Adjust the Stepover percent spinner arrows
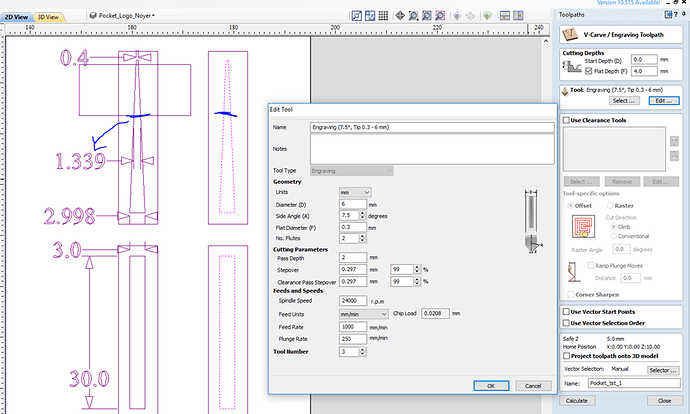Screen dimensions: 690x414 click(x=417, y=269)
